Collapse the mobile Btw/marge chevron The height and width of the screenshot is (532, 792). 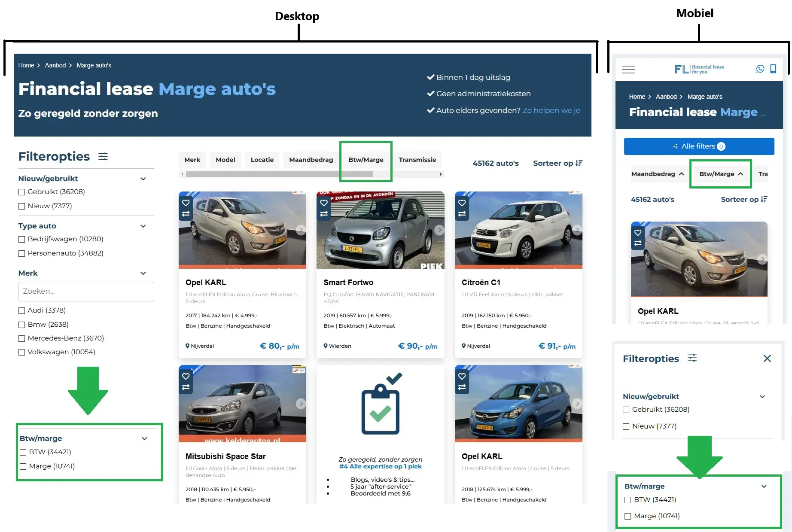click(x=764, y=486)
